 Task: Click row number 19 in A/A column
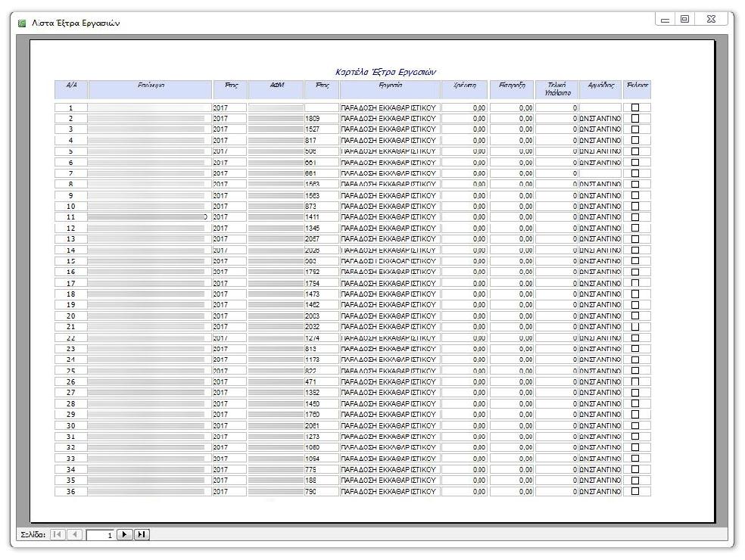tap(71, 305)
